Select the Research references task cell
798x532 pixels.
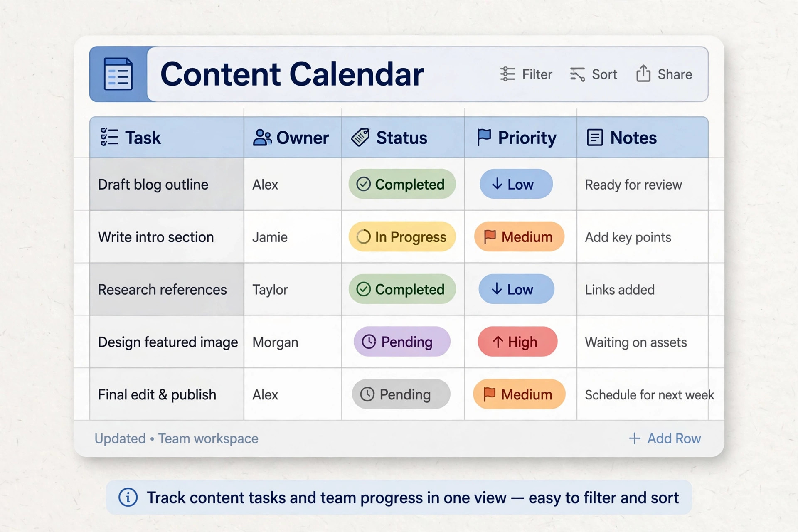tap(167, 289)
